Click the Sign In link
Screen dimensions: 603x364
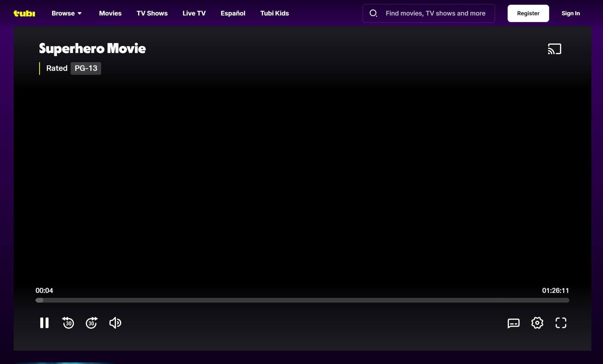(571, 13)
